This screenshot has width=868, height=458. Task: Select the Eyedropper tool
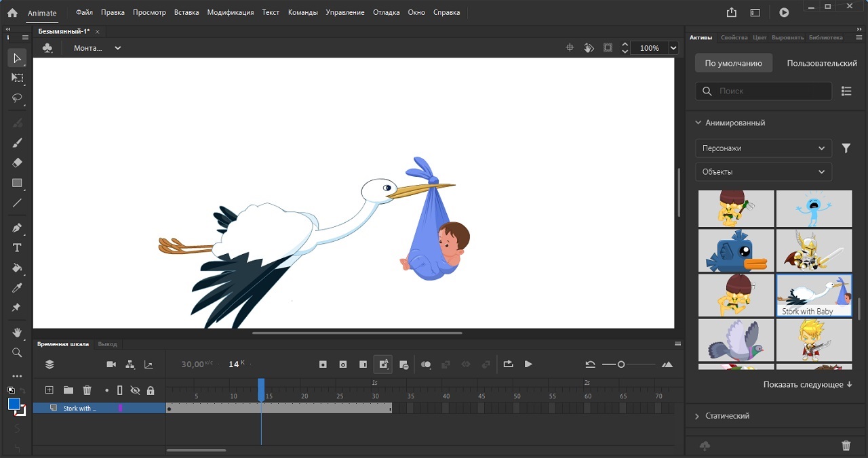pyautogui.click(x=17, y=288)
